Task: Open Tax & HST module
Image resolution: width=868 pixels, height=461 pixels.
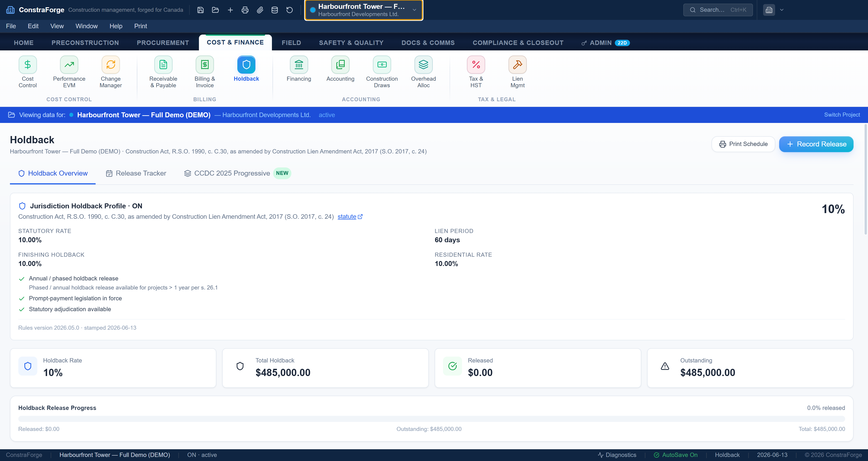Action: point(476,72)
